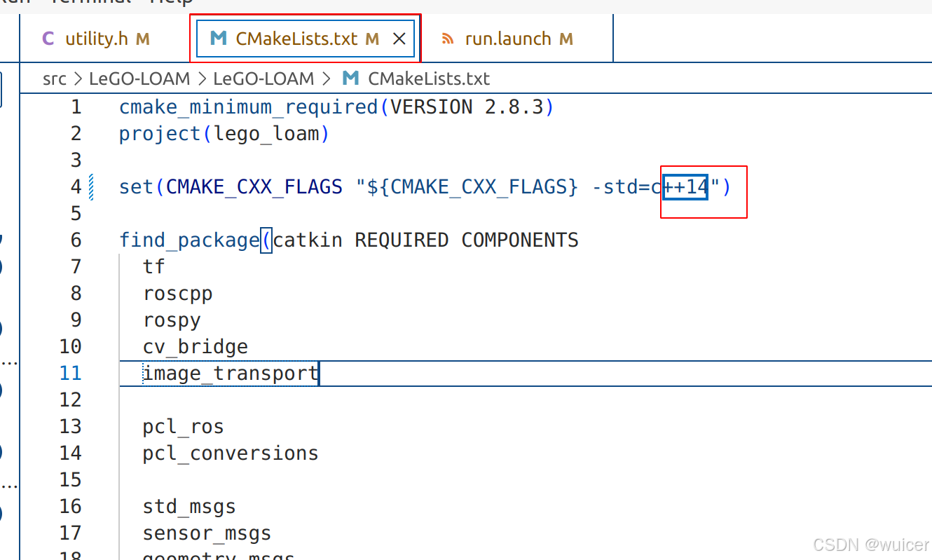Select the CMakeLists.txt editor tab
This screenshot has width=932, height=560.
click(x=306, y=39)
